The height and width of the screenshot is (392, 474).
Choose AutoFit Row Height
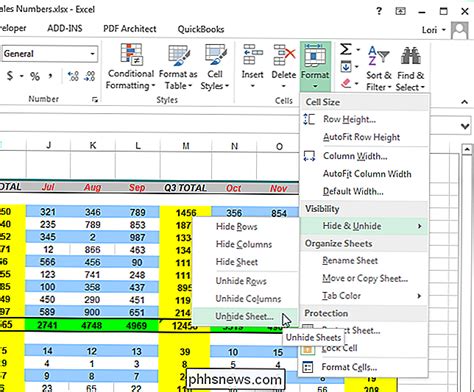pos(362,137)
